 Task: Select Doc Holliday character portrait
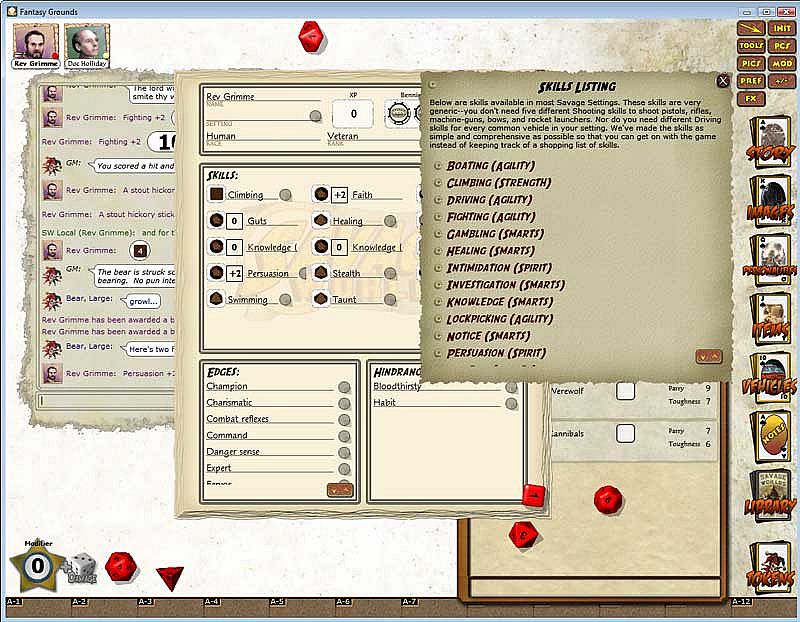[87, 45]
